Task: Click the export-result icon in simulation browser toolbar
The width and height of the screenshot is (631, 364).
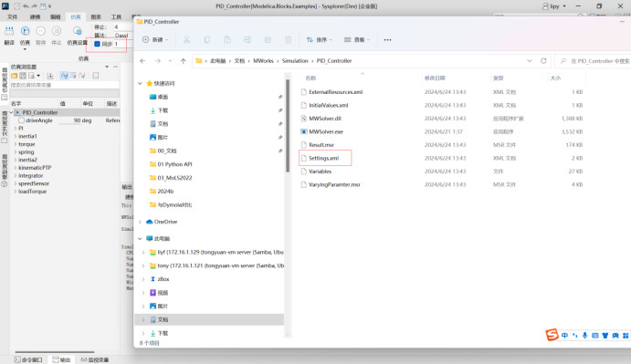Action: tap(31, 76)
